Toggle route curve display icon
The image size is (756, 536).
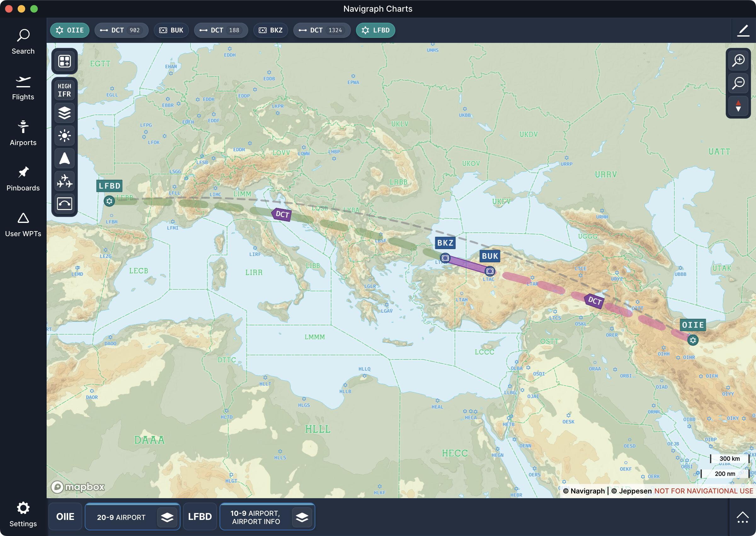tap(65, 204)
